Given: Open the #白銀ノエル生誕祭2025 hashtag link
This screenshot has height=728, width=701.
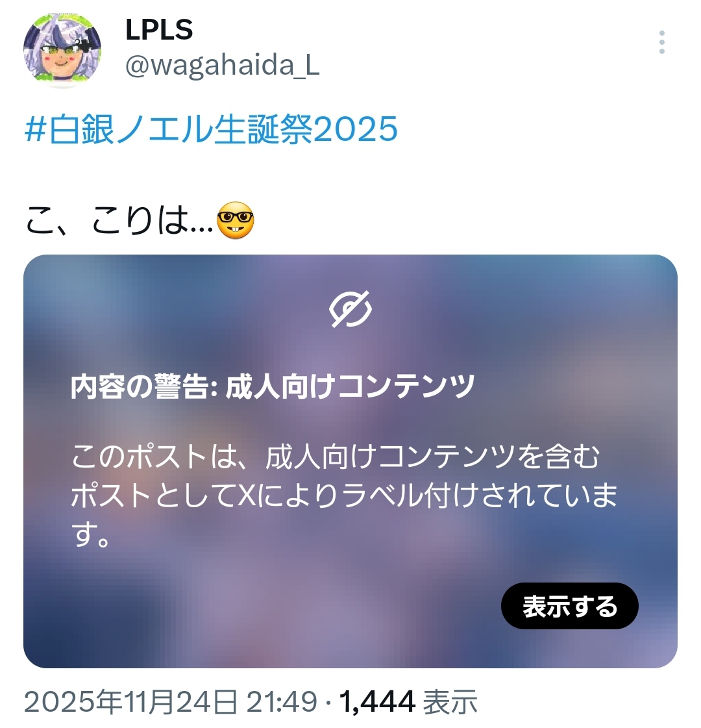Looking at the screenshot, I should coord(211,129).
